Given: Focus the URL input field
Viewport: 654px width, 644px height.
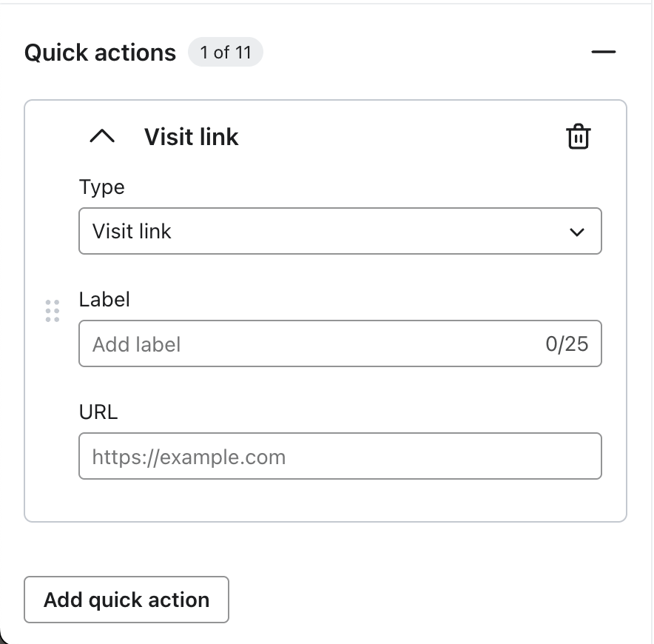Looking at the screenshot, I should click(x=340, y=457).
